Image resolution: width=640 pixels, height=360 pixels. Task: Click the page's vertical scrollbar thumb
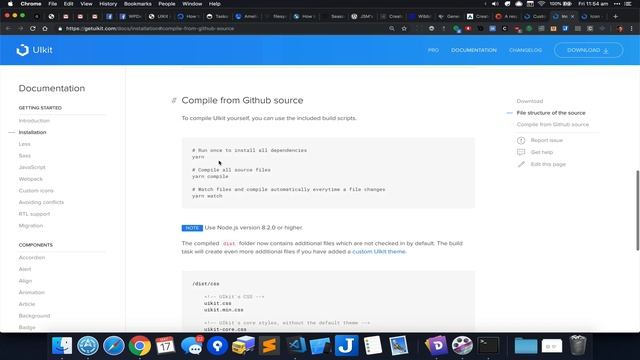click(638, 210)
